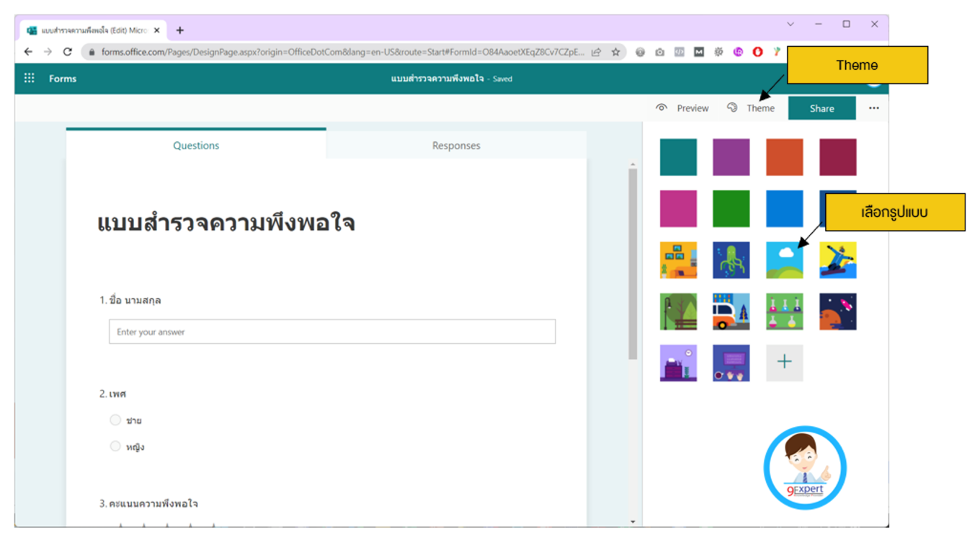
Task: Select the octopus underwater theme image
Action: [731, 260]
